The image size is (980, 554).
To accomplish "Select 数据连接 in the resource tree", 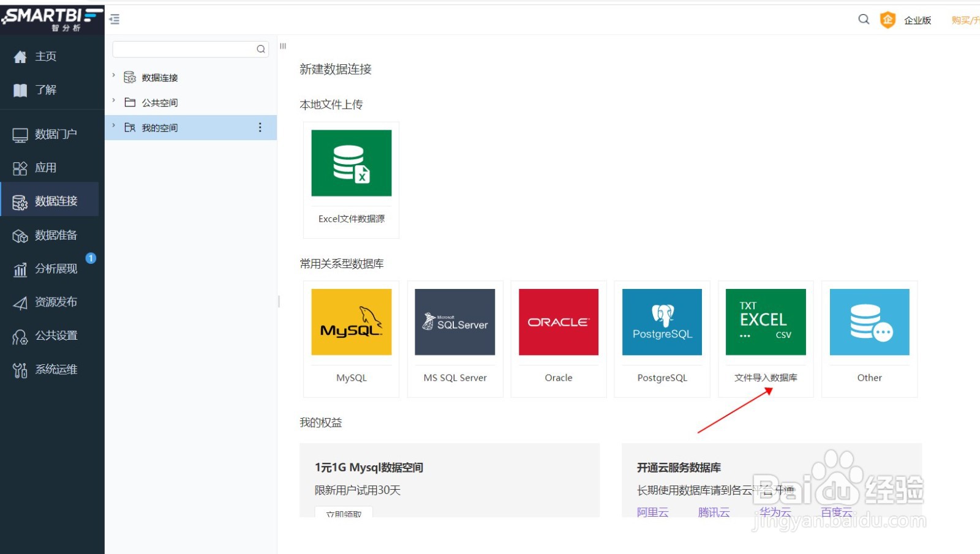I will click(160, 78).
